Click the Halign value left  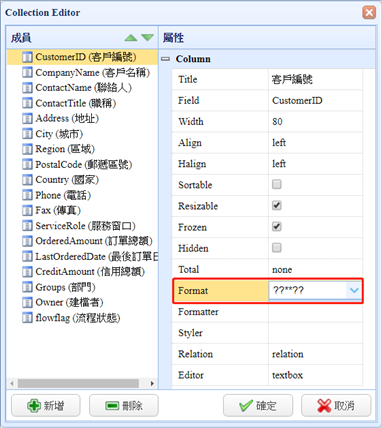point(279,164)
